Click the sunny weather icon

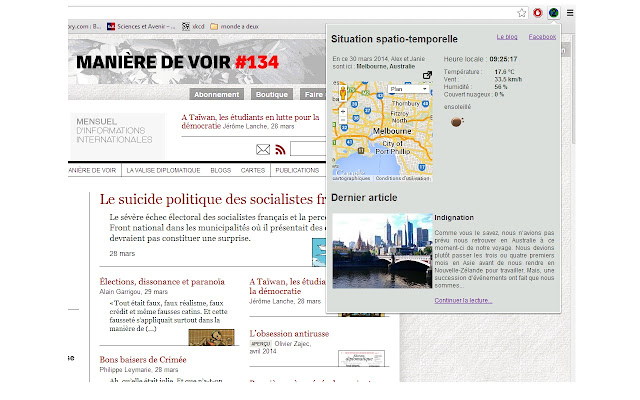pos(457,121)
